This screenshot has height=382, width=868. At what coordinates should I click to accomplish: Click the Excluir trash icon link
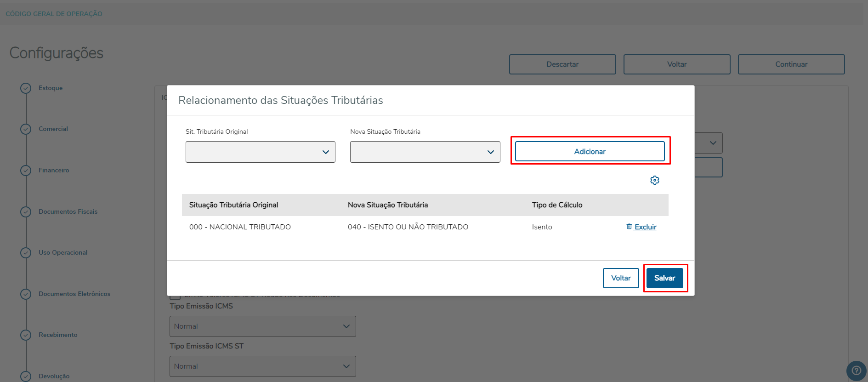click(641, 227)
